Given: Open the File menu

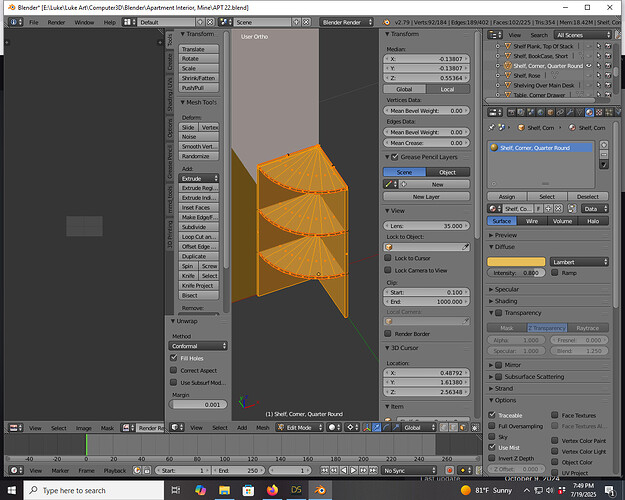Looking at the screenshot, I should (33, 22).
